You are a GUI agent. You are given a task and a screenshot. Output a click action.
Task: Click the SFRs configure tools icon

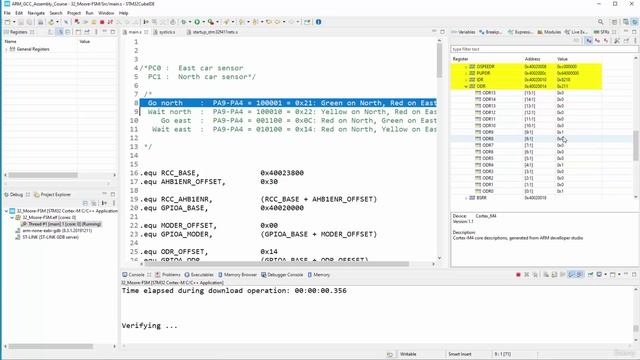click(x=617, y=41)
